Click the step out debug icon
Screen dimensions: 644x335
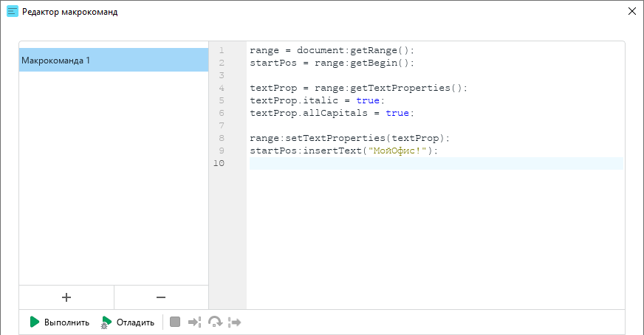pyautogui.click(x=234, y=322)
